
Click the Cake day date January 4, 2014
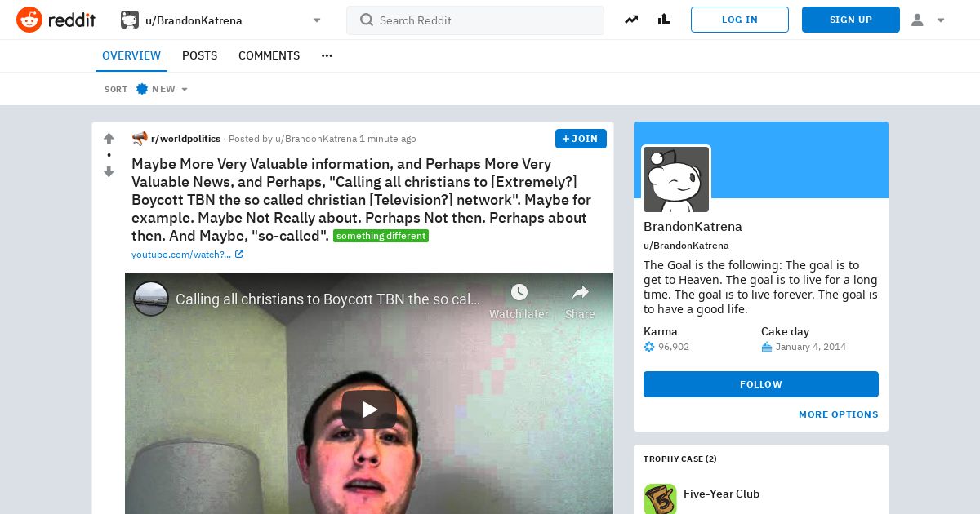pos(811,347)
